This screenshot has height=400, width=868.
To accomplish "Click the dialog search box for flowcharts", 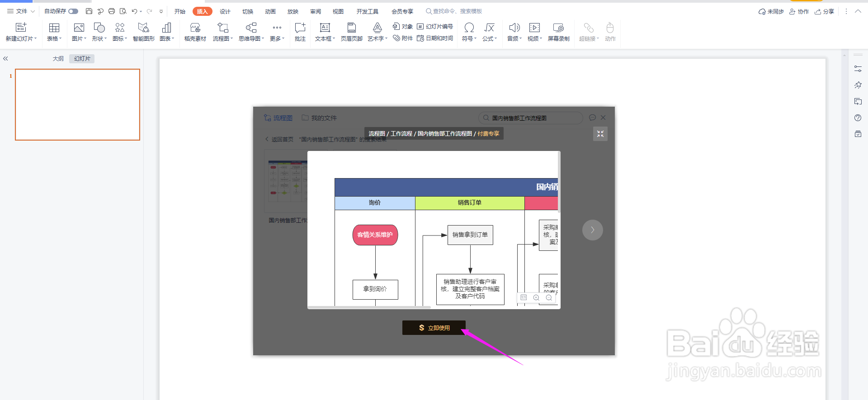I will click(x=531, y=118).
